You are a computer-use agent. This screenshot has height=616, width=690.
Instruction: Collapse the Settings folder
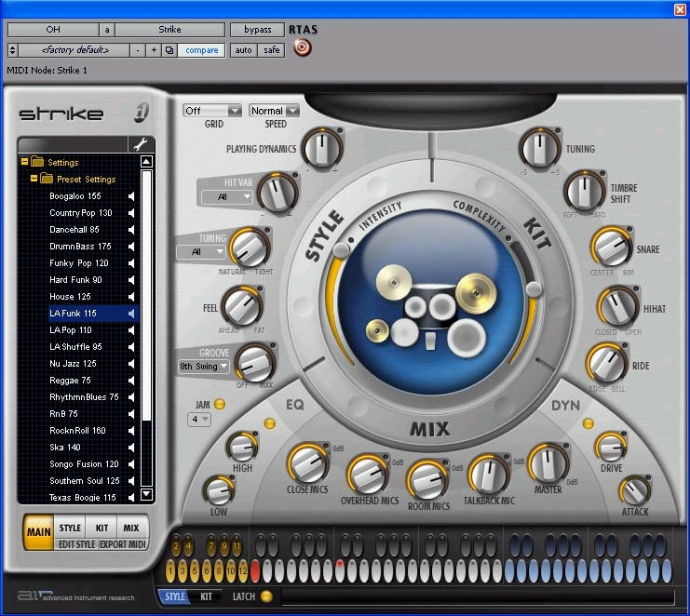24,162
